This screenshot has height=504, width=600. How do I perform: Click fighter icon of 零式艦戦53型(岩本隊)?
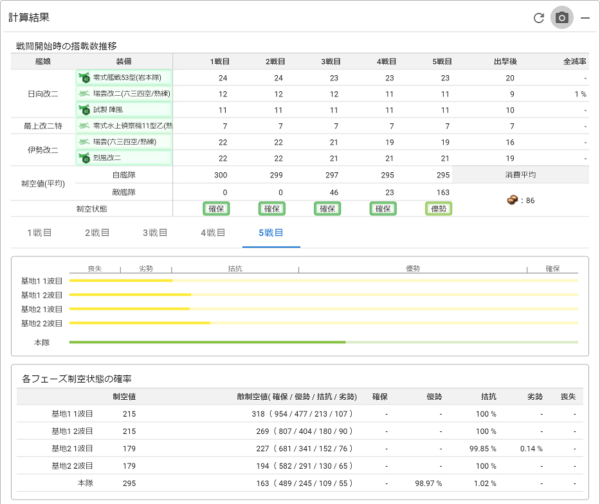click(x=84, y=78)
